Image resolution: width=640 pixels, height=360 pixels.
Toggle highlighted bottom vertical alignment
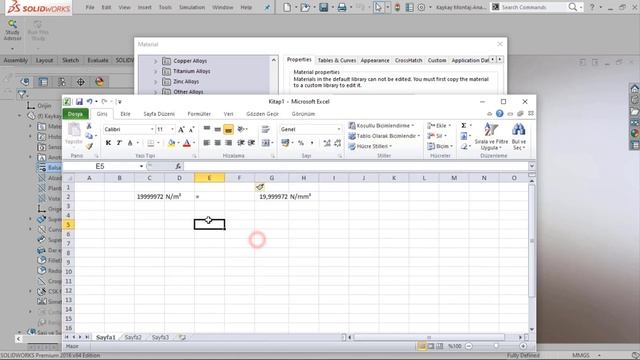(x=228, y=129)
